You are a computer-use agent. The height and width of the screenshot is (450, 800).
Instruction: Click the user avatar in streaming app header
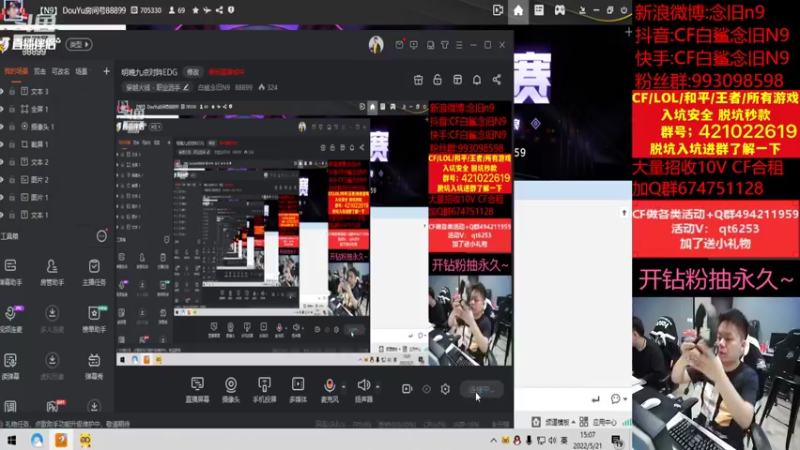(x=376, y=45)
